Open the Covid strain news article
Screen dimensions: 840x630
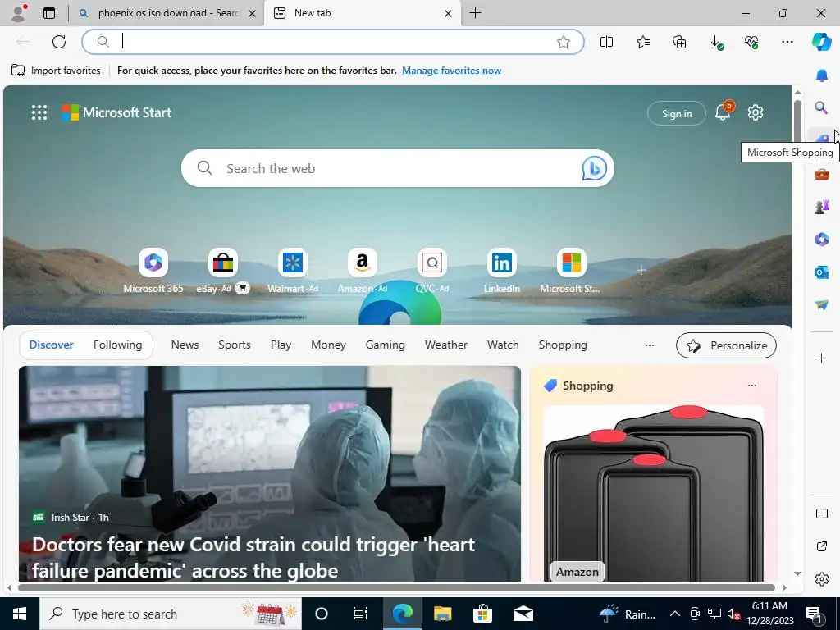click(269, 473)
